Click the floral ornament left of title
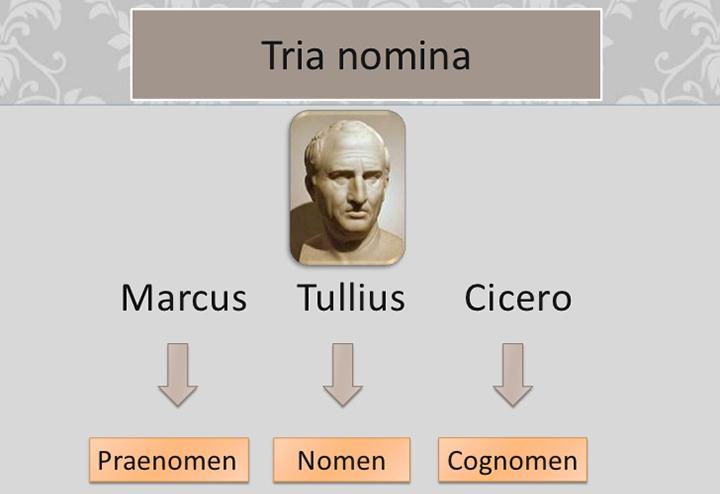Viewport: 720px width, 494px height. coord(60,45)
